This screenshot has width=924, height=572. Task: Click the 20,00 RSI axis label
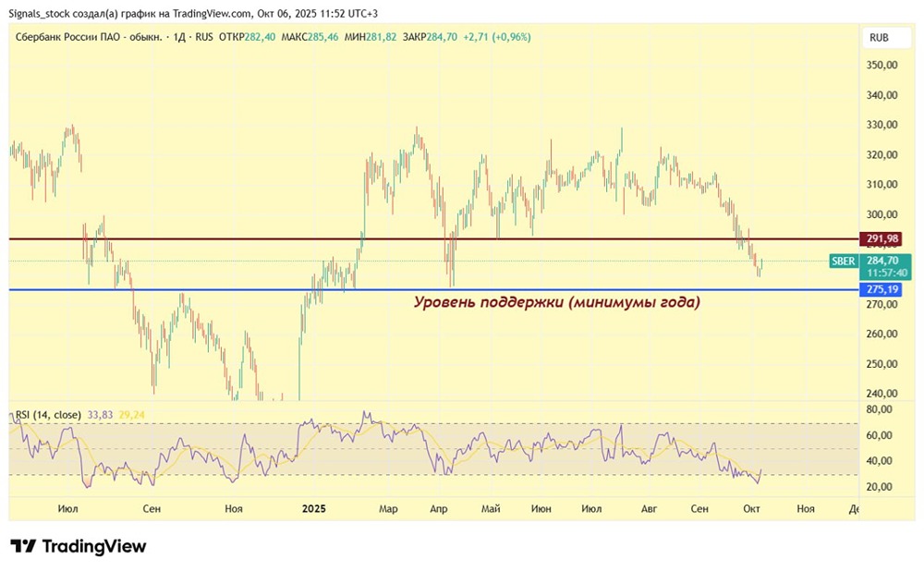(x=880, y=487)
